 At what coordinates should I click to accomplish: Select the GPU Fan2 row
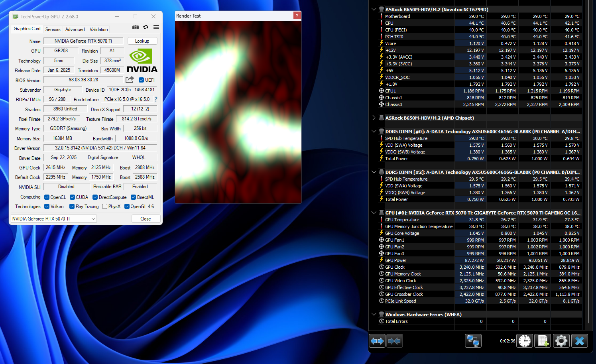coord(480,247)
